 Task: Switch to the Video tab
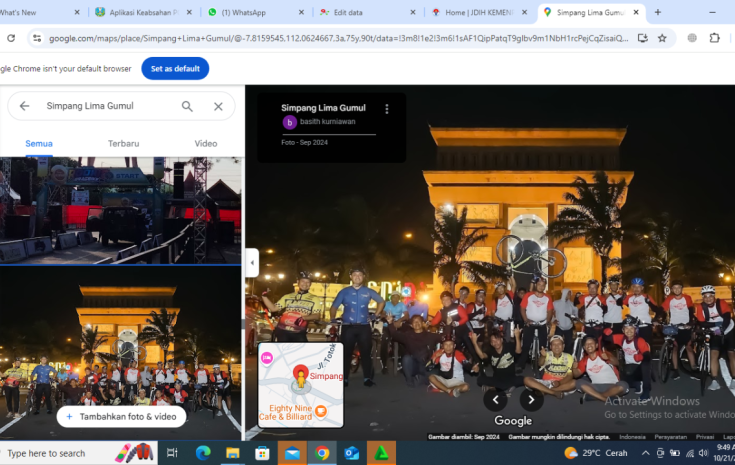tap(206, 144)
